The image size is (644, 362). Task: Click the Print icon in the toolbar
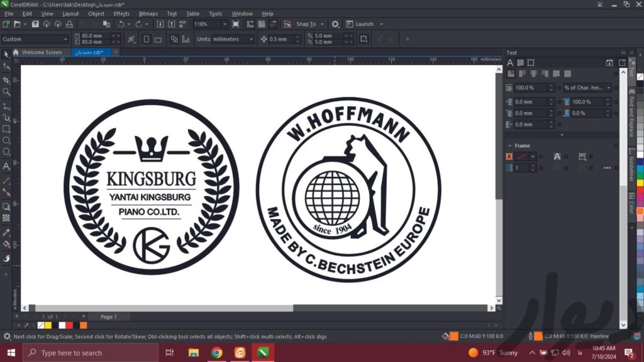coord(69,25)
